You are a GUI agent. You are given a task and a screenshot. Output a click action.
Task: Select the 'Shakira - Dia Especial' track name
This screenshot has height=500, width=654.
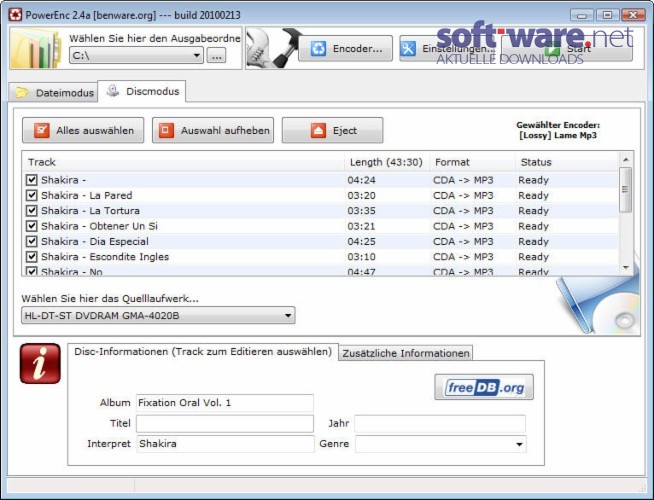(x=95, y=241)
